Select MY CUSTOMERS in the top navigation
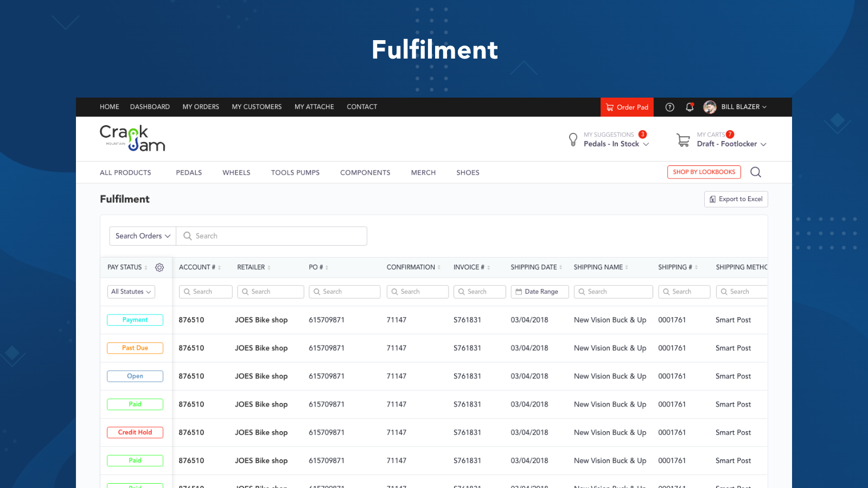This screenshot has width=868, height=488. (257, 107)
